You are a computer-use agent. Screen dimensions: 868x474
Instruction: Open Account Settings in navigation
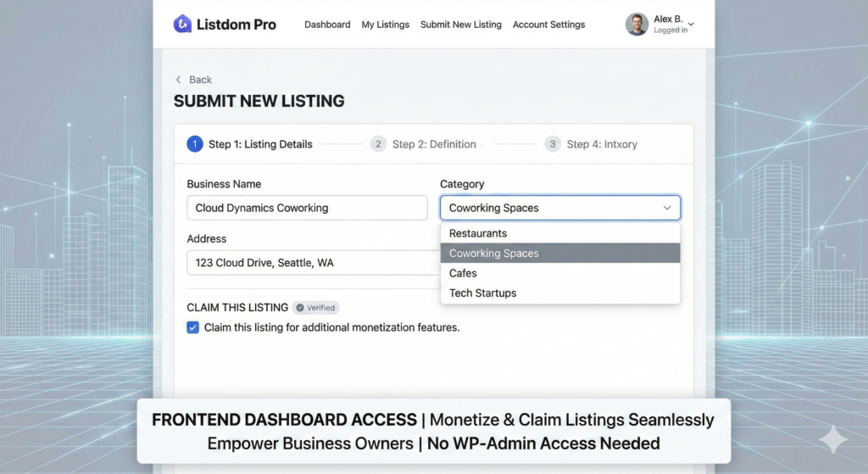pyautogui.click(x=548, y=25)
